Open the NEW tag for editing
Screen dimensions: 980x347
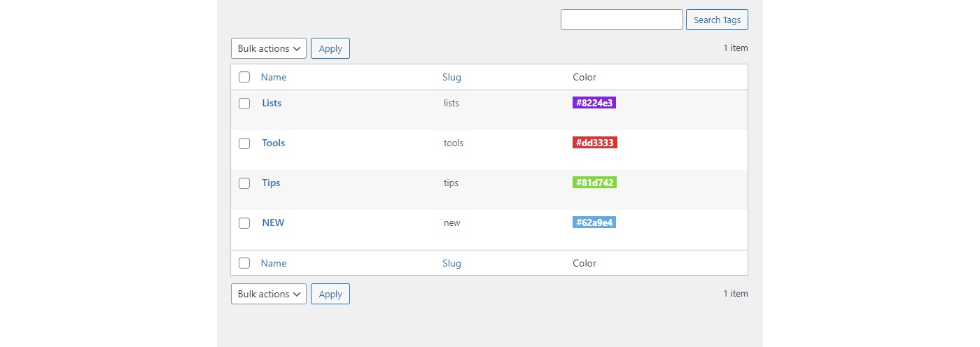tap(273, 222)
